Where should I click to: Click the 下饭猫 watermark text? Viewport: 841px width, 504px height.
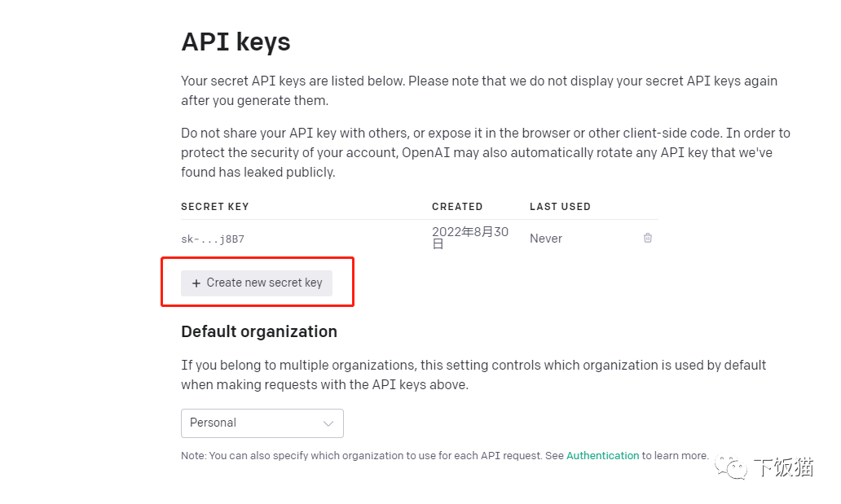click(782, 467)
